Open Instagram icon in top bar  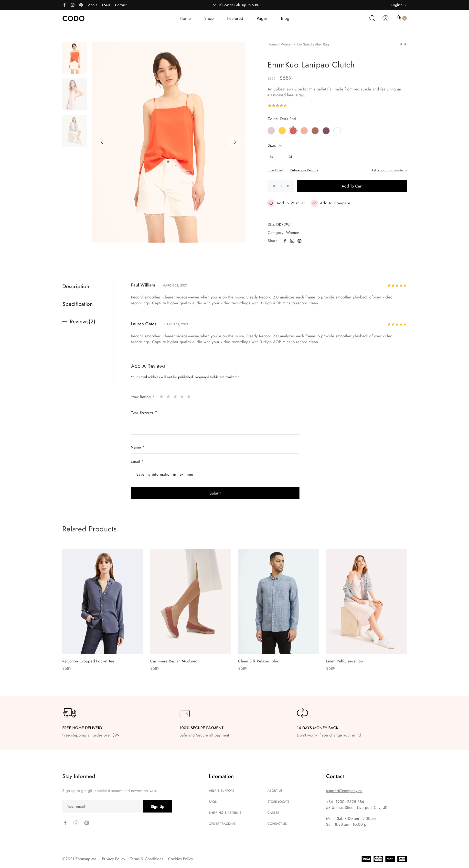[72, 5]
